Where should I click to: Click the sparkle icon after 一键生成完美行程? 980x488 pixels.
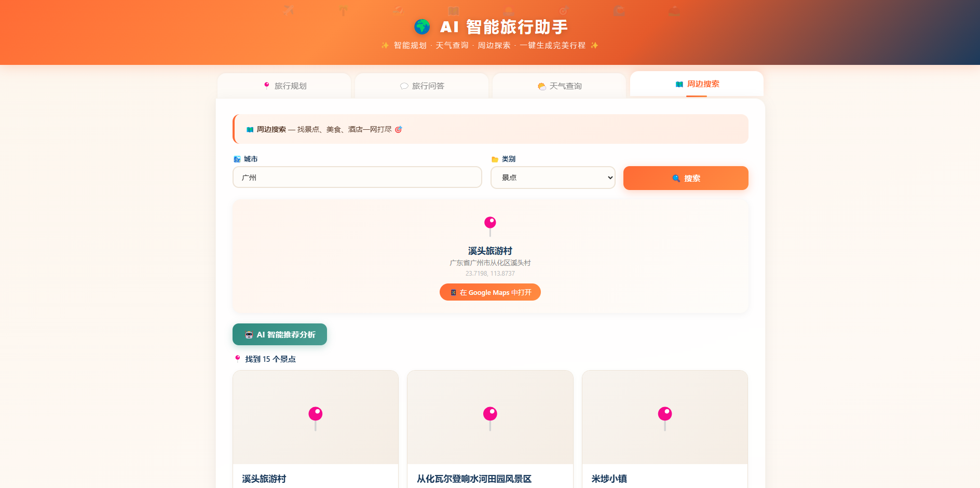tap(594, 45)
